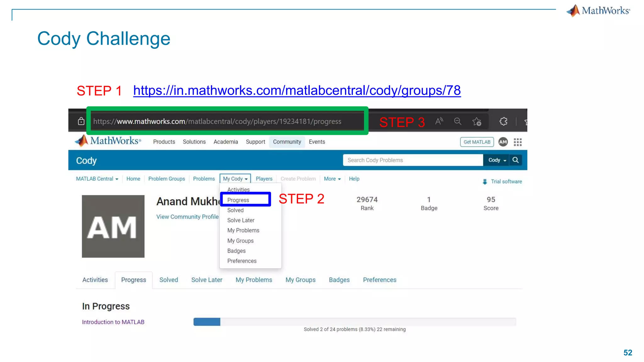The image size is (644, 362).
Task: Switch to Activities tab
Action: pos(95,280)
